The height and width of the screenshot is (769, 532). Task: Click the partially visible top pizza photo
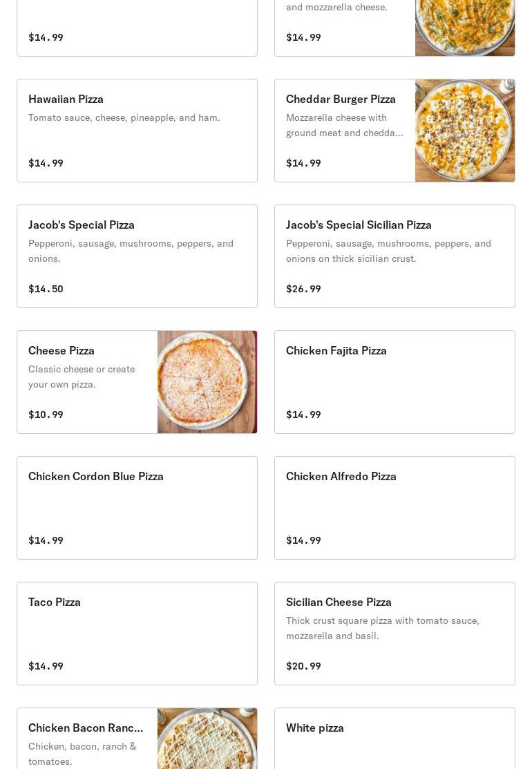pyautogui.click(x=465, y=28)
